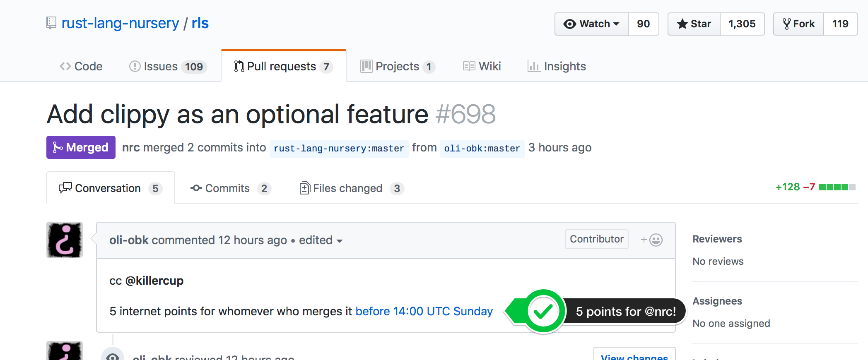Viewport: 868px width, 360px height.
Task: Open the rust-lang-nursery organization link
Action: (120, 23)
